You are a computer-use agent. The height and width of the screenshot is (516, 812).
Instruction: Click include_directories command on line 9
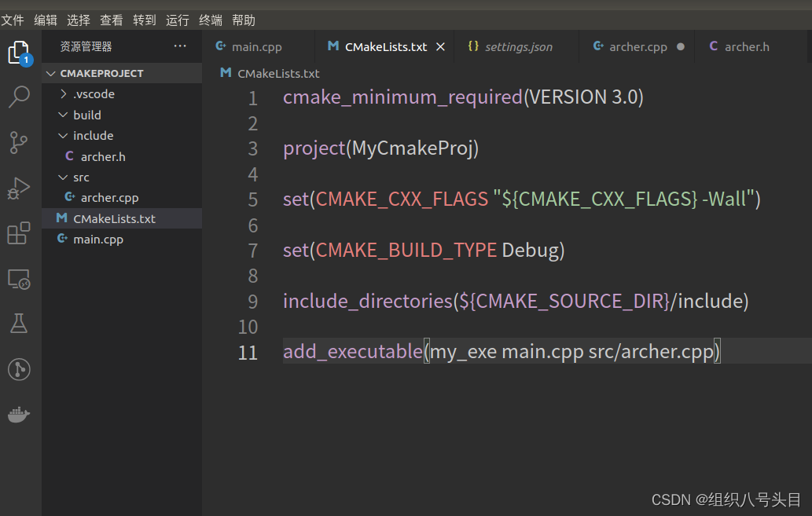click(x=368, y=302)
